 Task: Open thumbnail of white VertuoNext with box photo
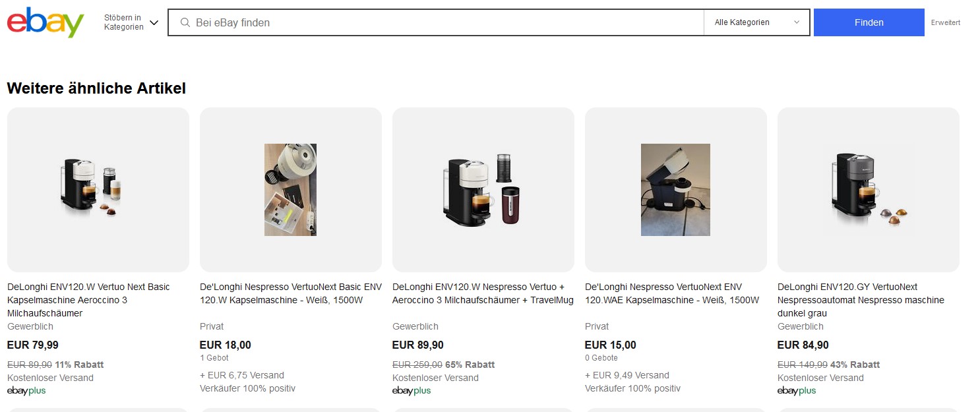coord(291,190)
